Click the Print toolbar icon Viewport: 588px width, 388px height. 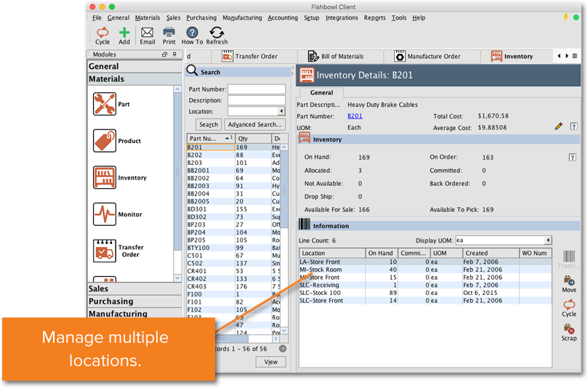pyautogui.click(x=169, y=36)
